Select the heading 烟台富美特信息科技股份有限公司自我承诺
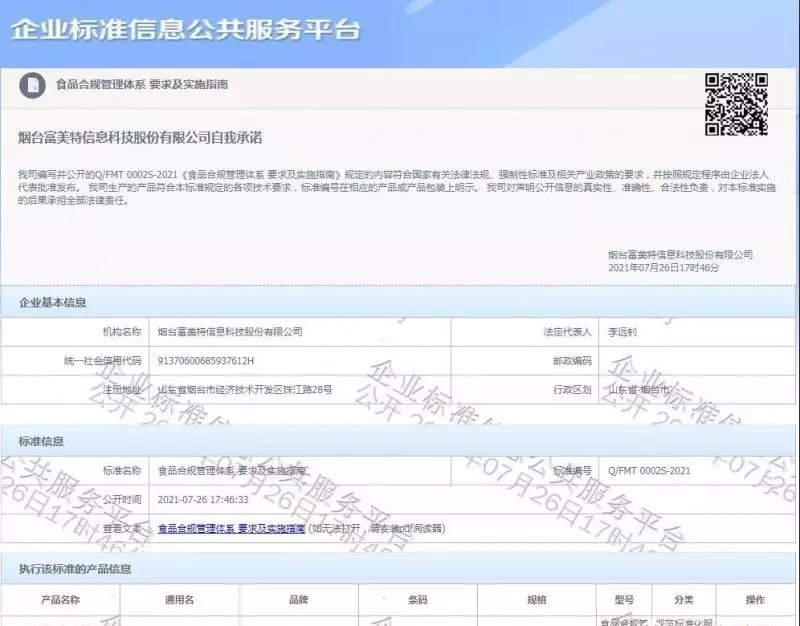800x626 pixels. pos(140,138)
